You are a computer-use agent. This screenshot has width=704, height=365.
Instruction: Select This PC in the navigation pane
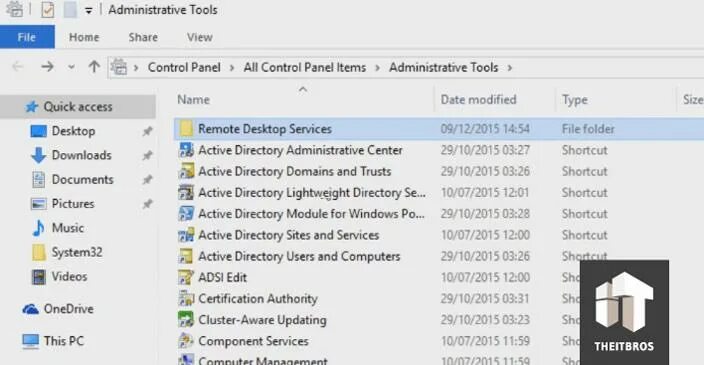[x=53, y=341]
